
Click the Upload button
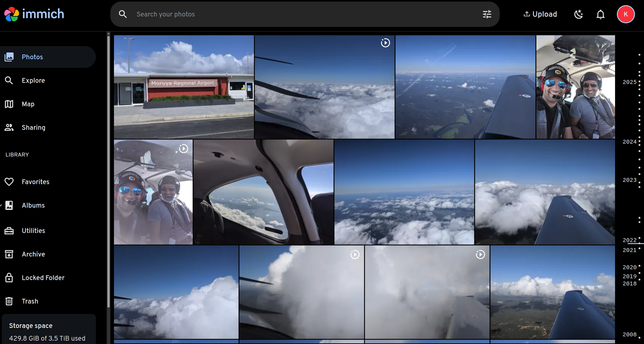[540, 14]
